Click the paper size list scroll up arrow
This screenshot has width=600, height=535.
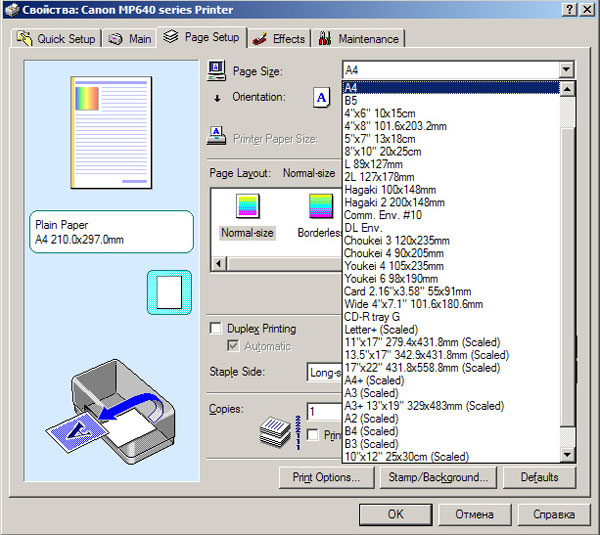[x=567, y=89]
